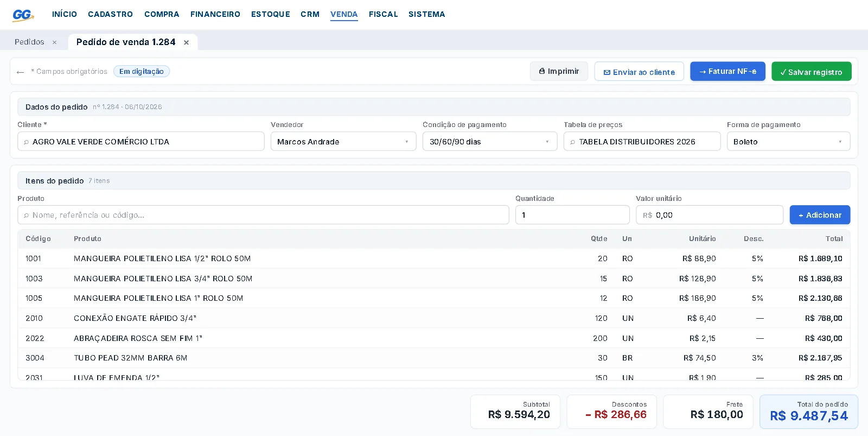The image size is (868, 436).
Task: Print the order with Imprimir
Action: pos(559,71)
